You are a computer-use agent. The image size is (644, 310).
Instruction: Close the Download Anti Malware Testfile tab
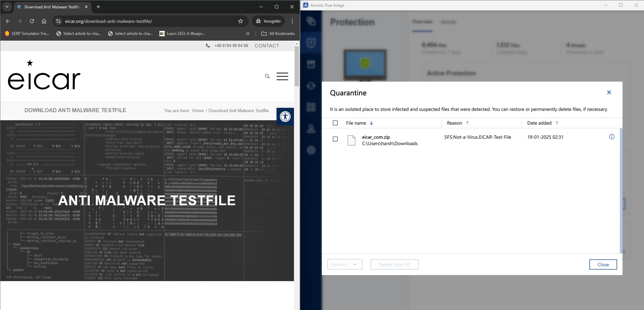click(86, 7)
